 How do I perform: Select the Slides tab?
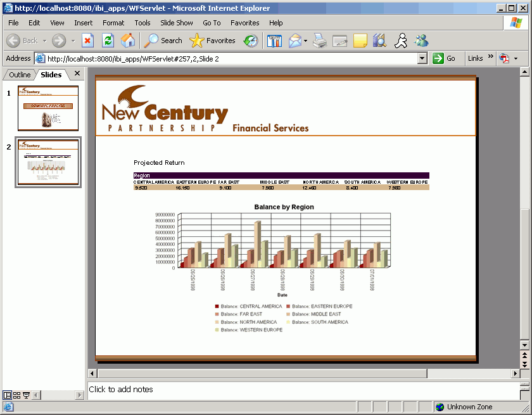pos(51,75)
